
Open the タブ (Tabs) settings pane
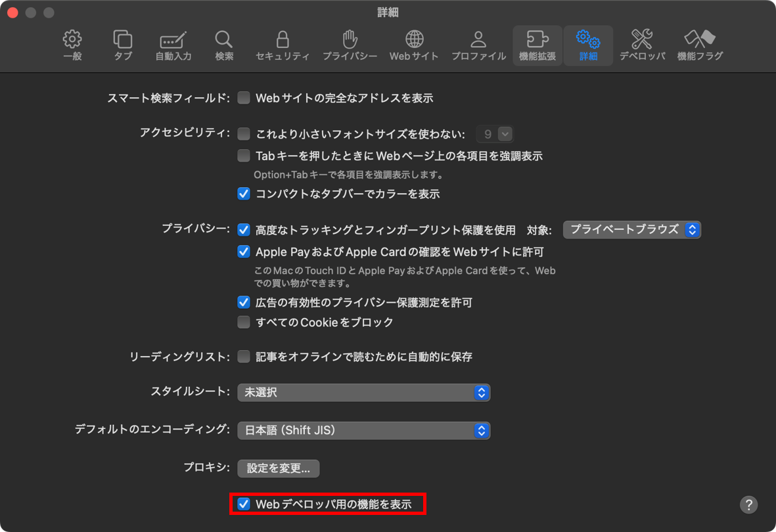click(x=123, y=45)
